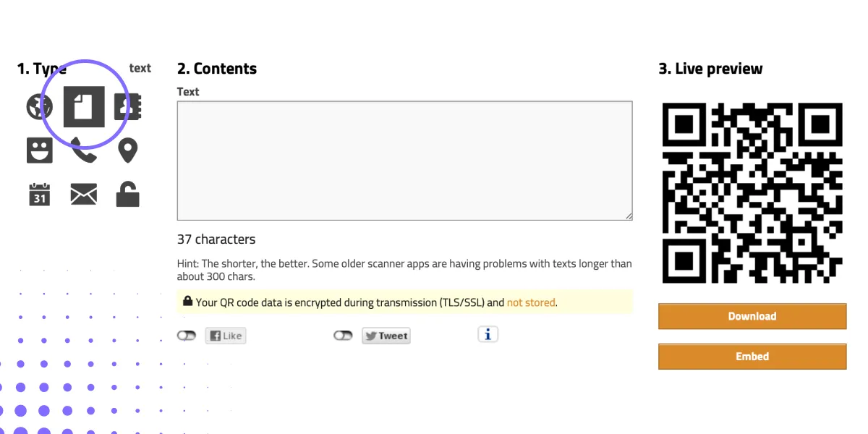
Task: Click the Tweet social button
Action: pos(386,335)
